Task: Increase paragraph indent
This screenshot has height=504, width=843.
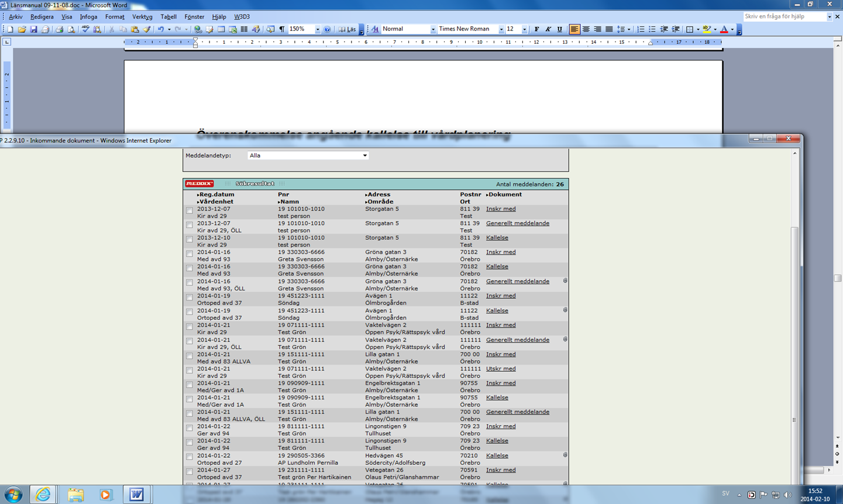Action: (676, 29)
